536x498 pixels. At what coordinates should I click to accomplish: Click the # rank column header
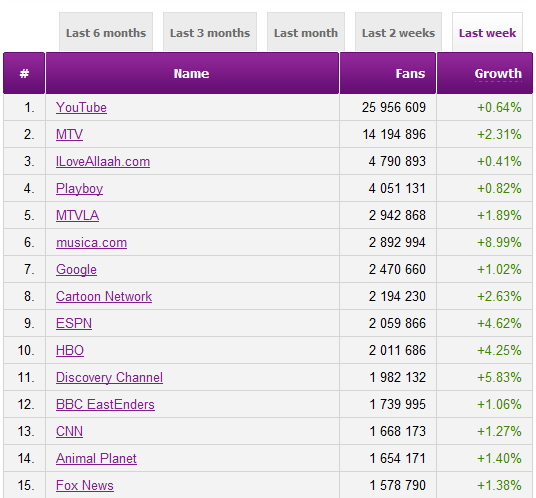(24, 73)
